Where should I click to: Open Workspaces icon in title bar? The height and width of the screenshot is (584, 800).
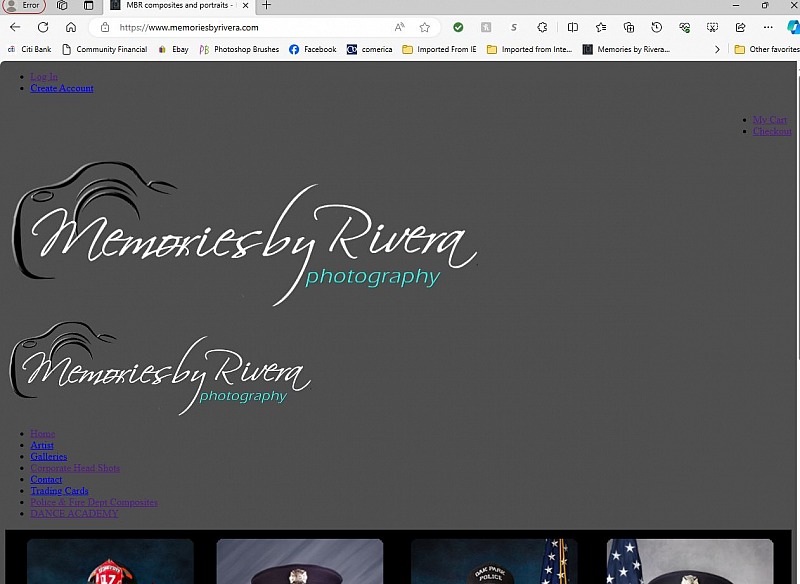(x=62, y=6)
